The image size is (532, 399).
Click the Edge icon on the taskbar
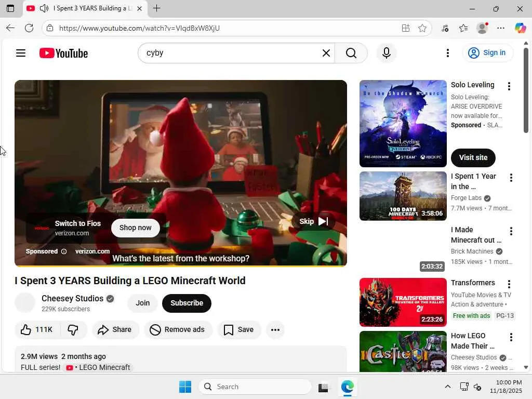[348, 387]
